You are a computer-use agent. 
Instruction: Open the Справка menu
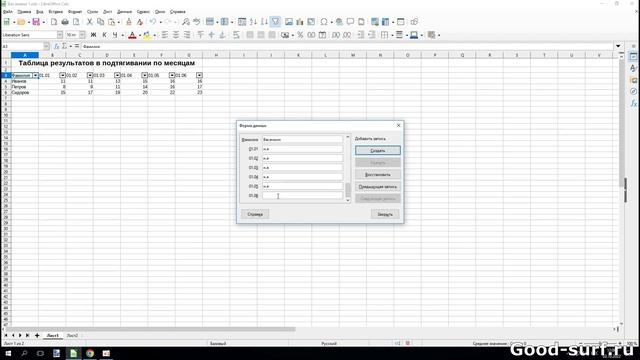pyautogui.click(x=178, y=12)
